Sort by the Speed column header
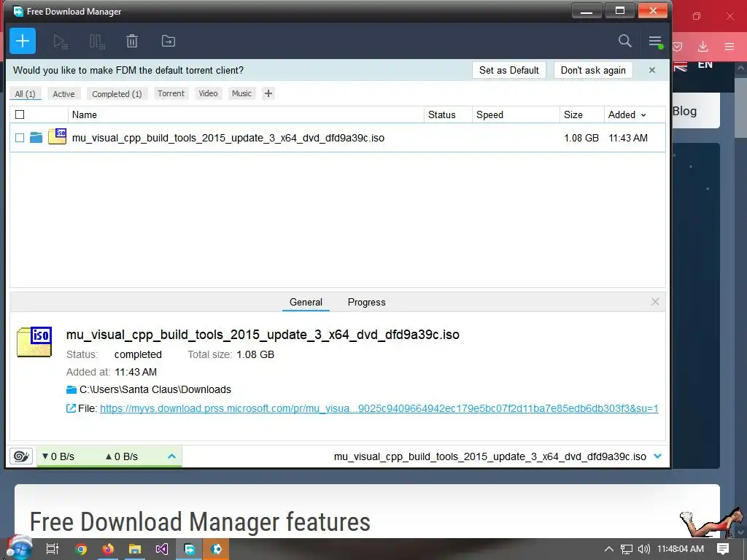Image resolution: width=747 pixels, height=560 pixels. 489,114
